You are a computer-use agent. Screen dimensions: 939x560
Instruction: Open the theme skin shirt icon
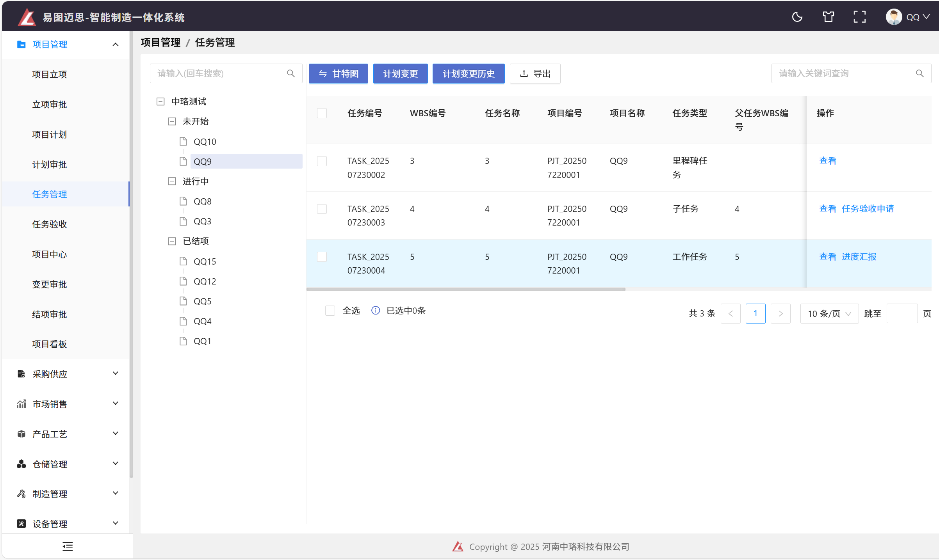(x=828, y=17)
